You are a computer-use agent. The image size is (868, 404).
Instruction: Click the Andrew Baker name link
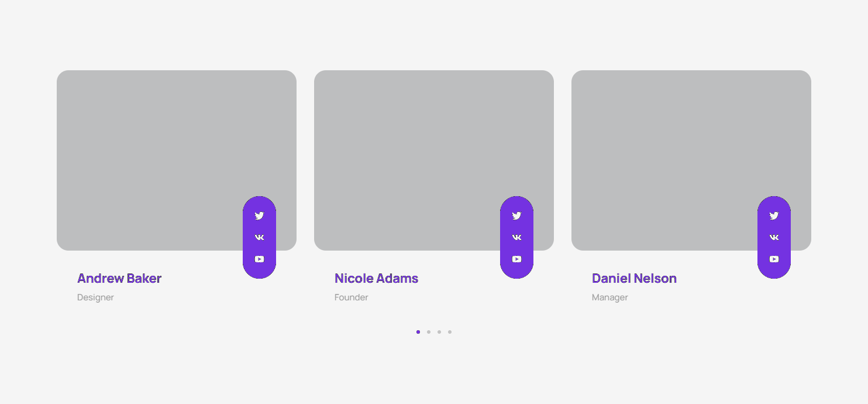click(119, 279)
